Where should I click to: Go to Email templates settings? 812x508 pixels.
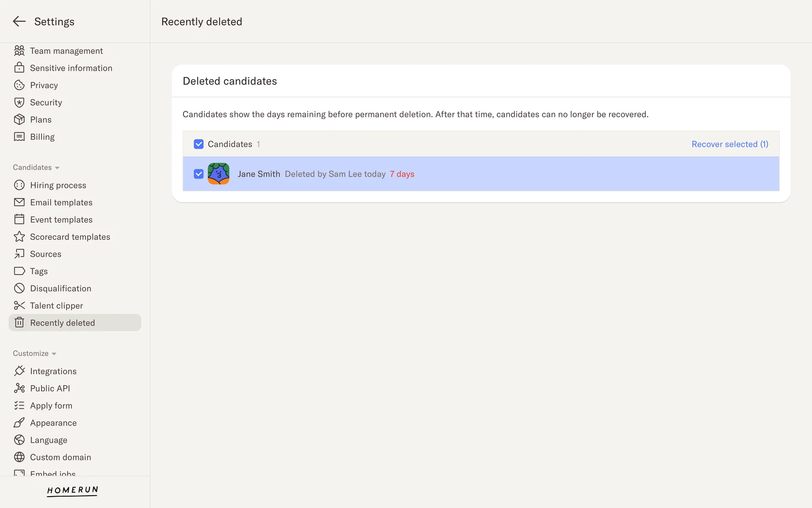click(x=61, y=203)
